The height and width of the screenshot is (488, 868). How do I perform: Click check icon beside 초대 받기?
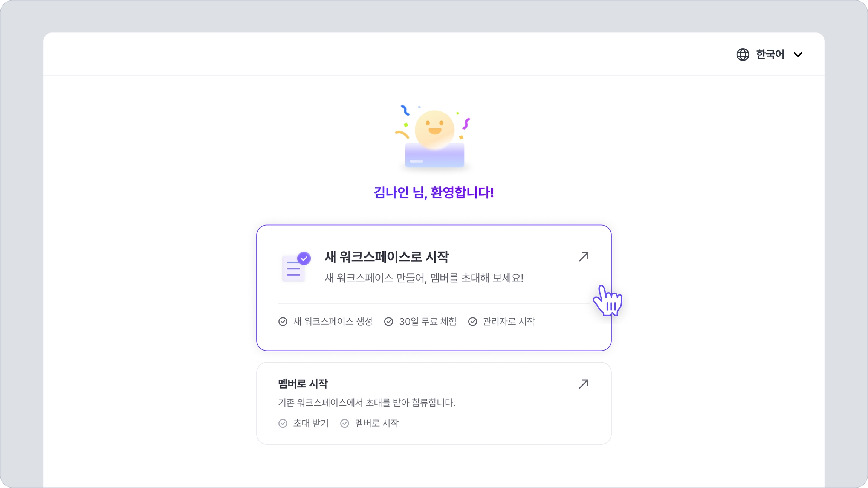(283, 424)
